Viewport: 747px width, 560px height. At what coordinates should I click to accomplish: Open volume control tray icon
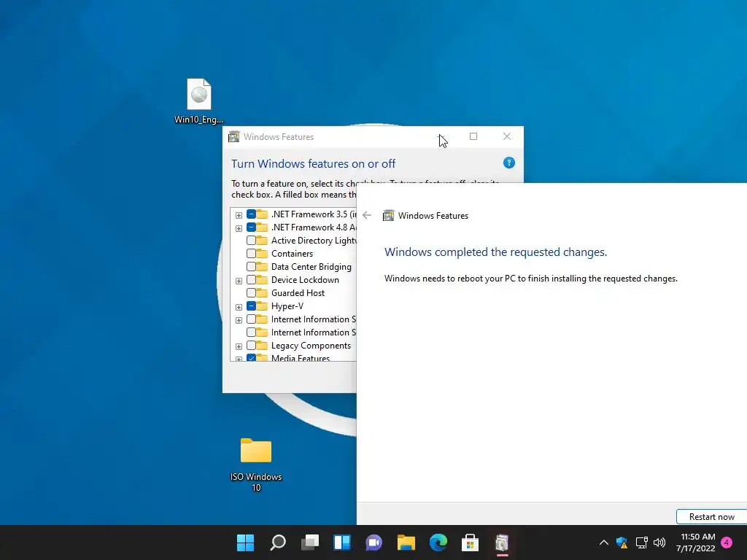tap(659, 542)
